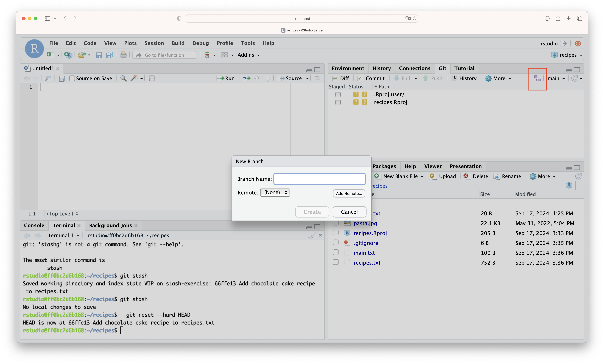Image resolution: width=604 pixels, height=364 pixels.
Task: Click the Branch Name input field
Action: 319,179
